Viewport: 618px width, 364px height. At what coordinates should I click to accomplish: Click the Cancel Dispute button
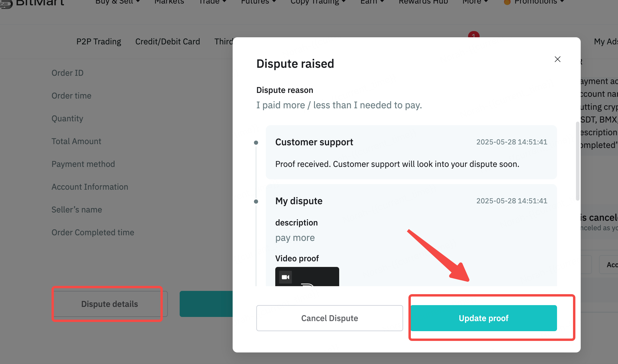(x=329, y=318)
